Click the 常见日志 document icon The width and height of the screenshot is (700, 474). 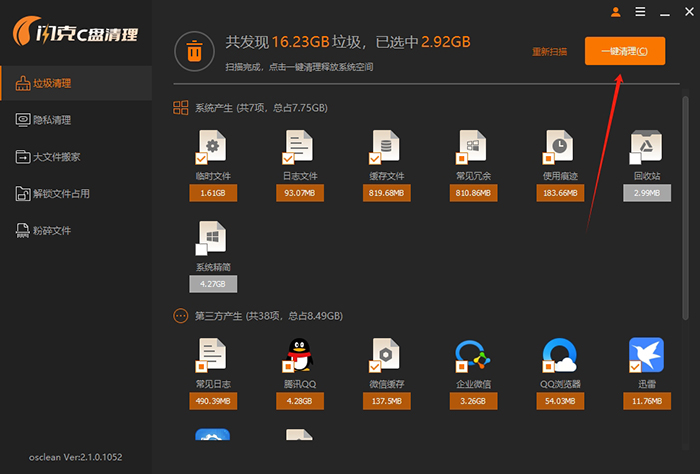(x=213, y=353)
